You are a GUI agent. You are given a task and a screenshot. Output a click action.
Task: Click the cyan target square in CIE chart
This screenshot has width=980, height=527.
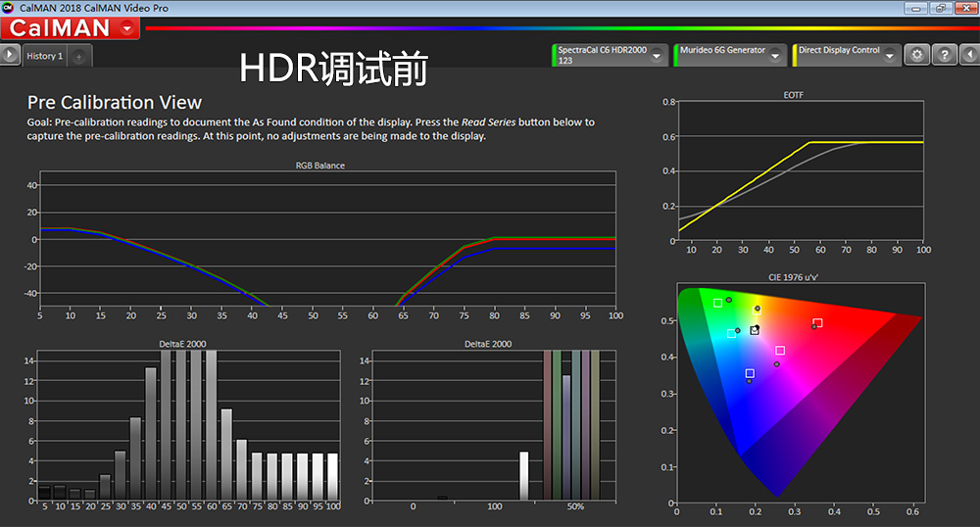click(731, 333)
